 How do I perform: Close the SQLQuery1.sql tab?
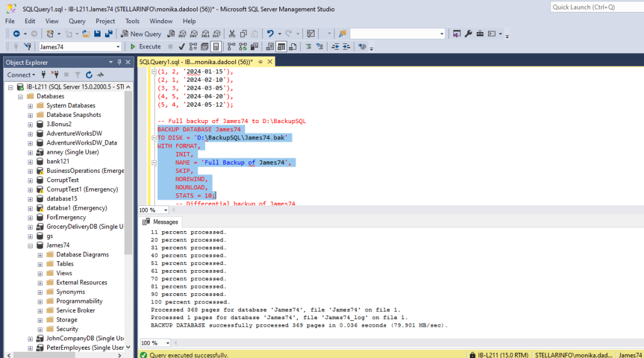coord(270,62)
